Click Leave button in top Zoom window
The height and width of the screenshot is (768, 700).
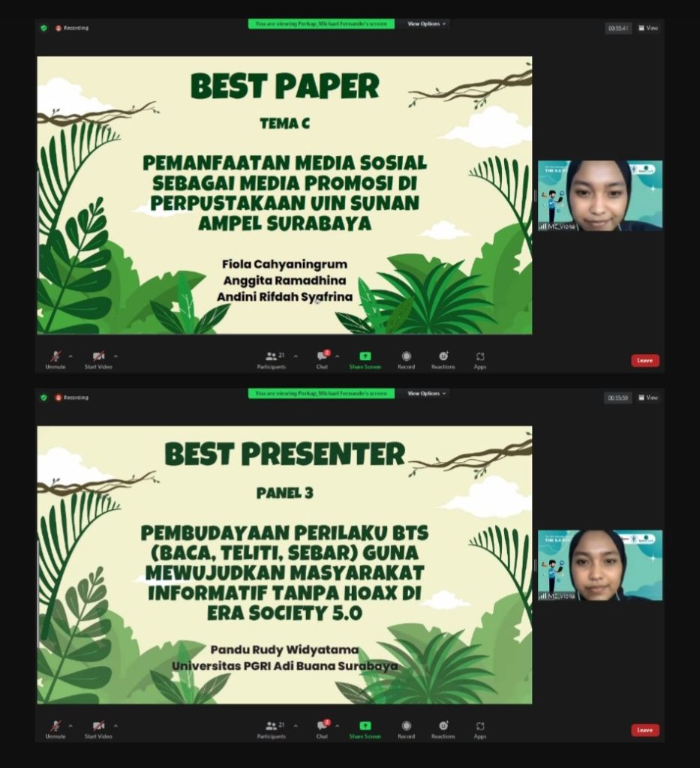(644, 360)
